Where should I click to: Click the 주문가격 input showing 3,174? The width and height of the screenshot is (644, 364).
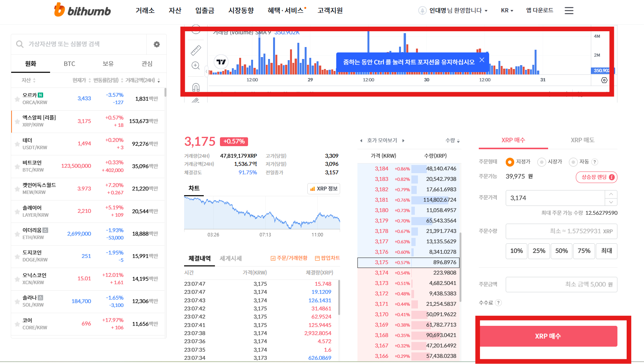click(555, 198)
